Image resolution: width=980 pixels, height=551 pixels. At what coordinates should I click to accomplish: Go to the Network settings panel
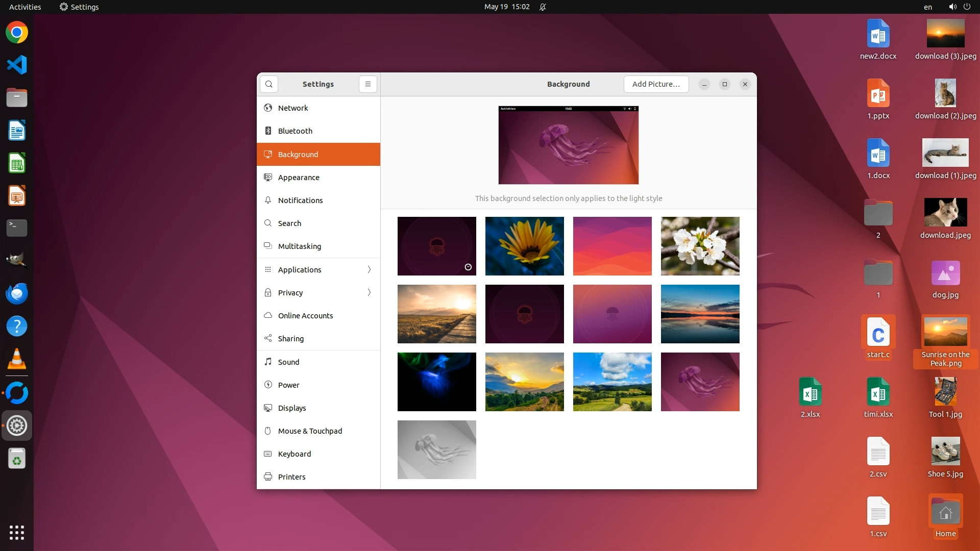293,108
